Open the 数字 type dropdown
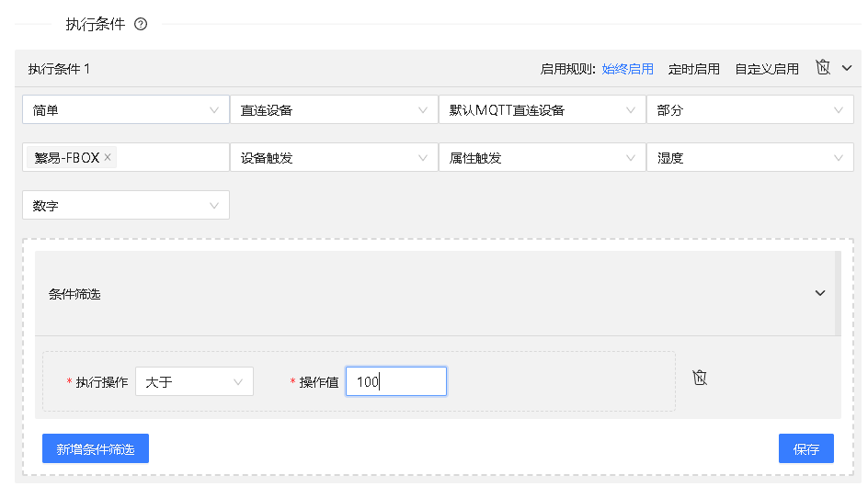This screenshot has height=498, width=868. click(125, 206)
